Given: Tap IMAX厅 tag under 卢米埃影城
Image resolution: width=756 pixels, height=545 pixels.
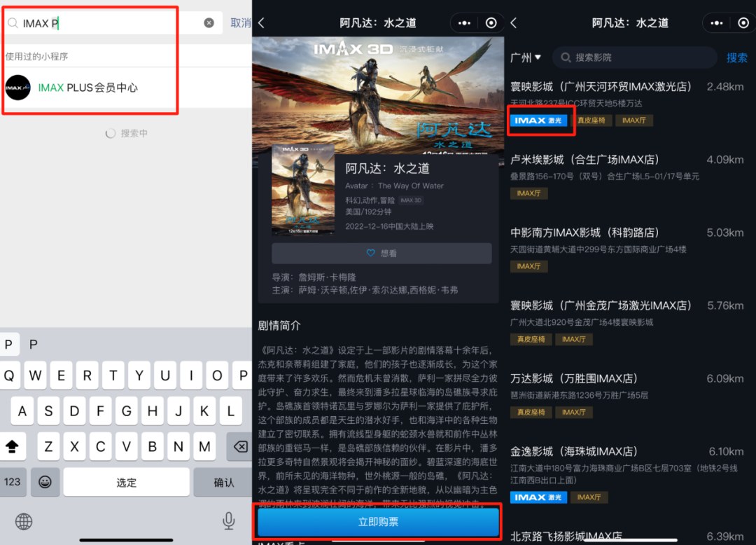Looking at the screenshot, I should 529,193.
